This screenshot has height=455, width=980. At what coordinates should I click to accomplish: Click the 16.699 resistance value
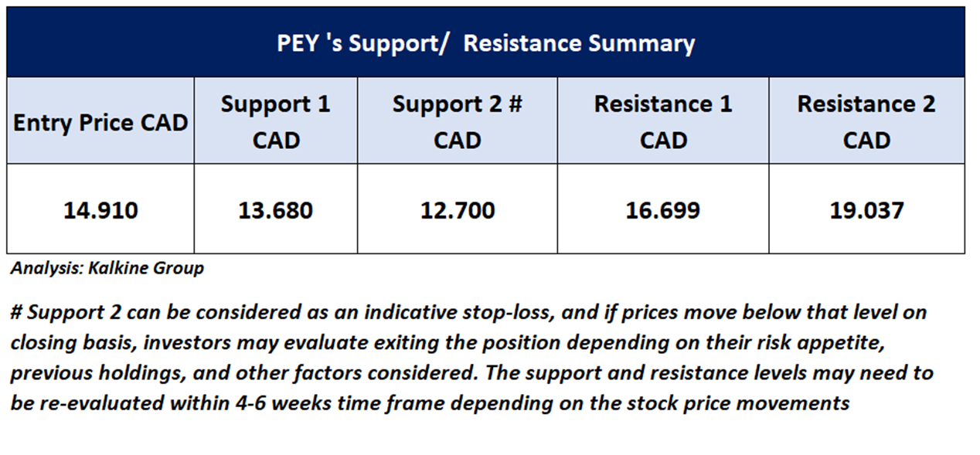click(663, 209)
